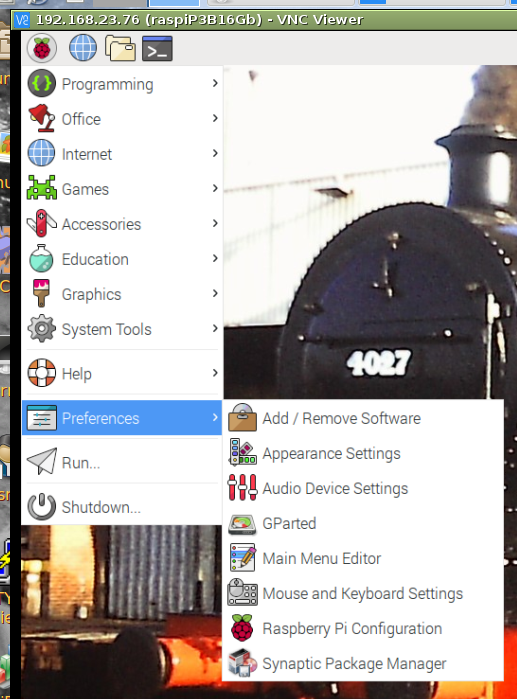Expand the Education submenu arrow
The image size is (517, 699).
coord(215,258)
